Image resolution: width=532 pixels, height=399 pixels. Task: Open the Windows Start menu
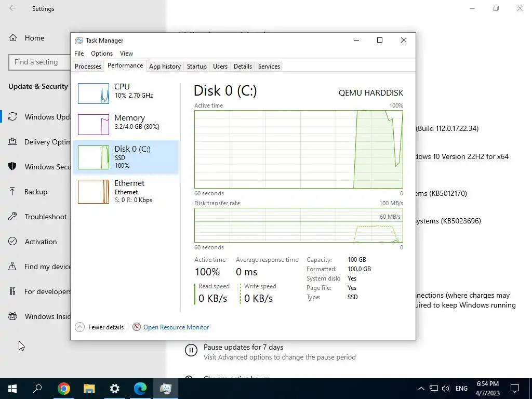(12, 389)
